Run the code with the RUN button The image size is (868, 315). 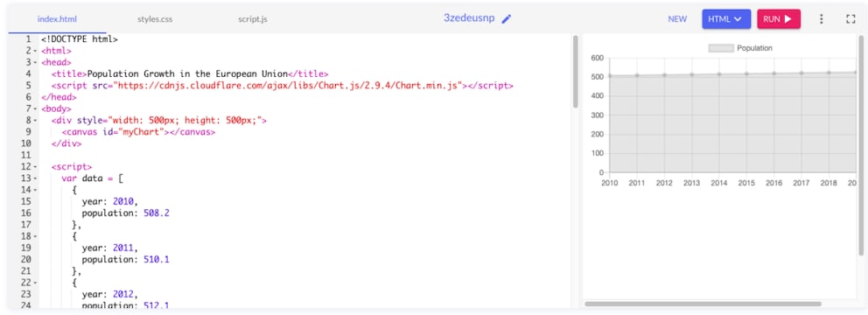(779, 19)
